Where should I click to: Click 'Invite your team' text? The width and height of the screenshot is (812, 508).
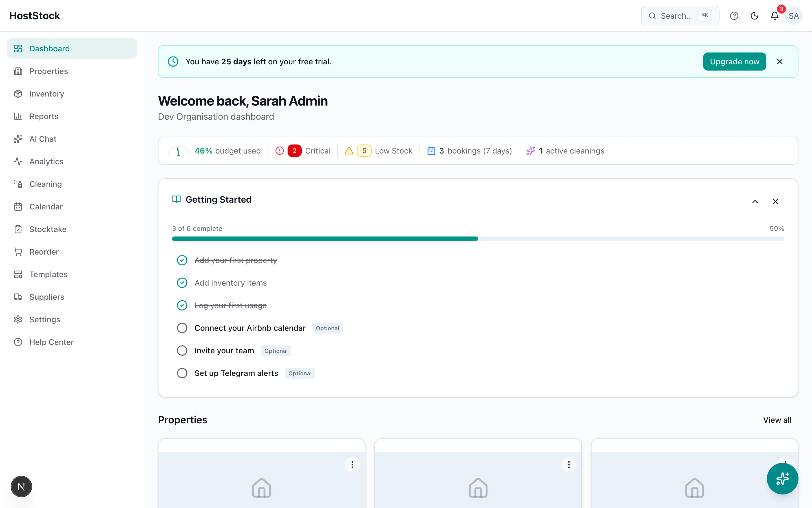pyautogui.click(x=224, y=351)
